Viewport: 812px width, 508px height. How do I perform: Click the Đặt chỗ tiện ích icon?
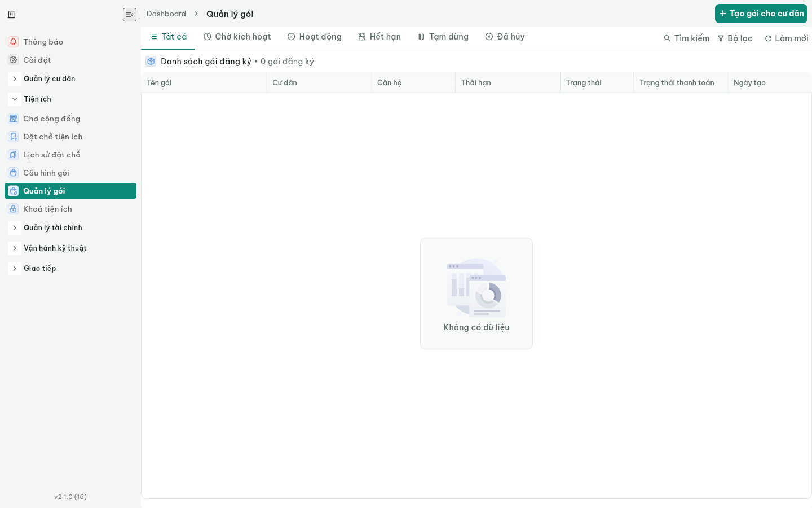coord(14,137)
